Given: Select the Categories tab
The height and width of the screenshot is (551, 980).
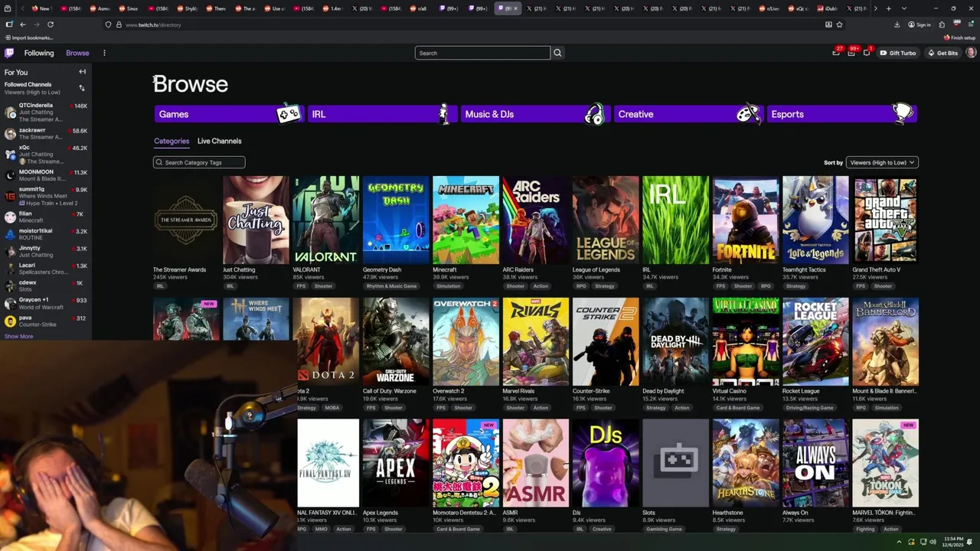Looking at the screenshot, I should click(171, 141).
